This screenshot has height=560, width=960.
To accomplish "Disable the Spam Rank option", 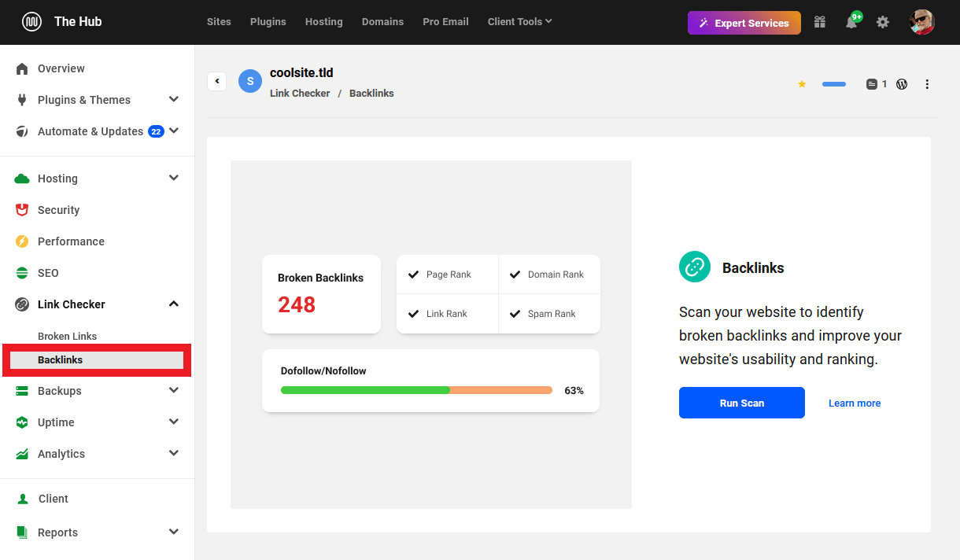I will point(515,314).
